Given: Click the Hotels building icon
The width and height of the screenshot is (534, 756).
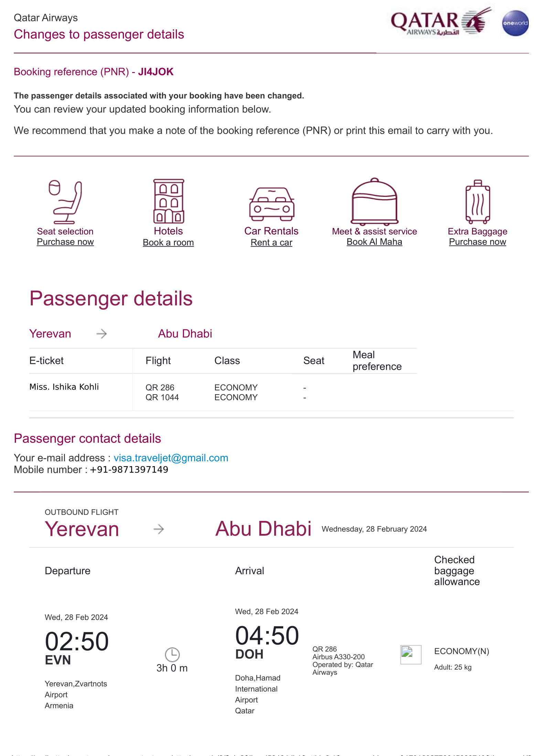Looking at the screenshot, I should click(169, 201).
